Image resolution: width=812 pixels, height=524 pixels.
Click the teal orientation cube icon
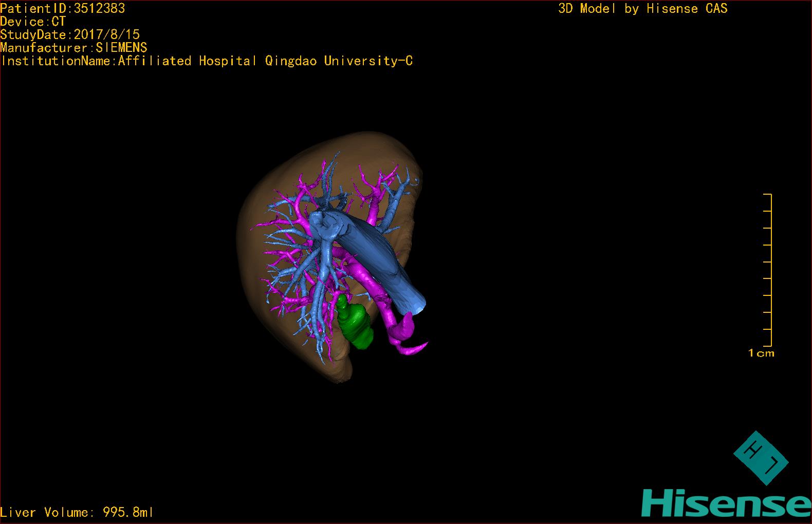(x=761, y=458)
